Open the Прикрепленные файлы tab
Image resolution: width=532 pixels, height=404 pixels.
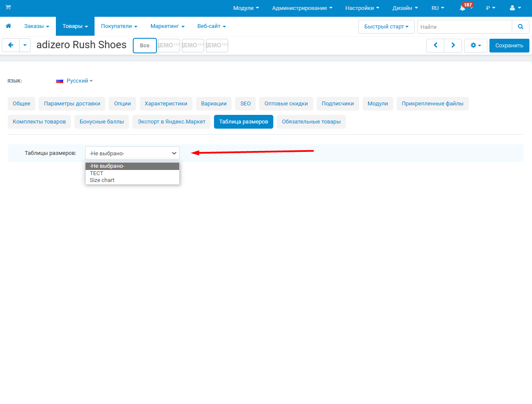(433, 104)
